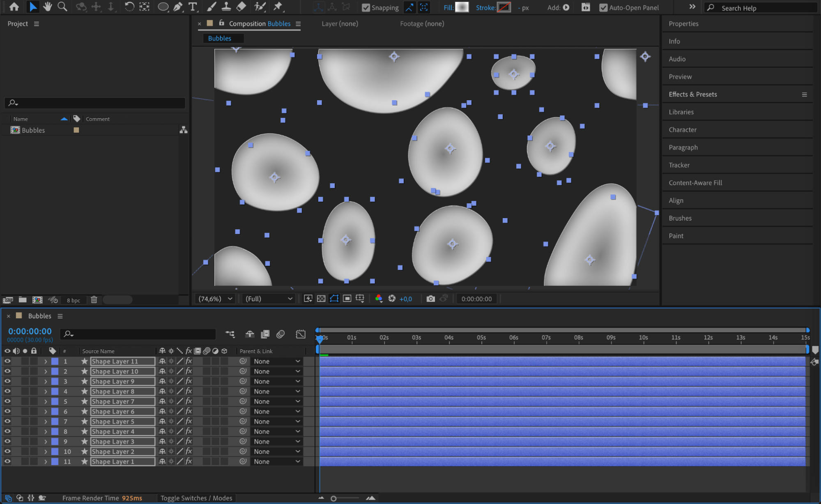Hide Shape Layer 11 visibility eye
Image resolution: width=821 pixels, height=504 pixels.
(7, 361)
